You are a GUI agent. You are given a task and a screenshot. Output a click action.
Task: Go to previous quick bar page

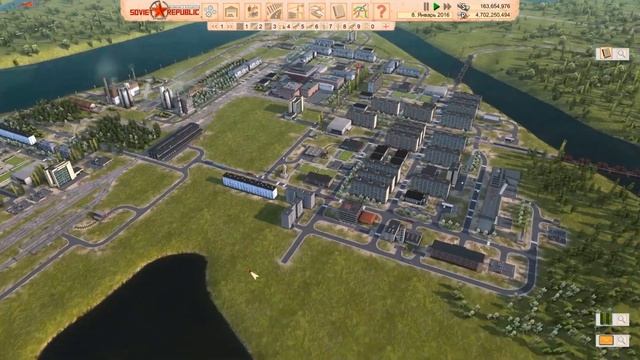point(213,27)
